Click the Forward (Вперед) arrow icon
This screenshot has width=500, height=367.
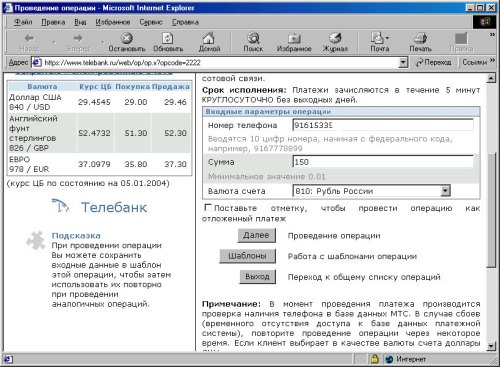click(78, 38)
